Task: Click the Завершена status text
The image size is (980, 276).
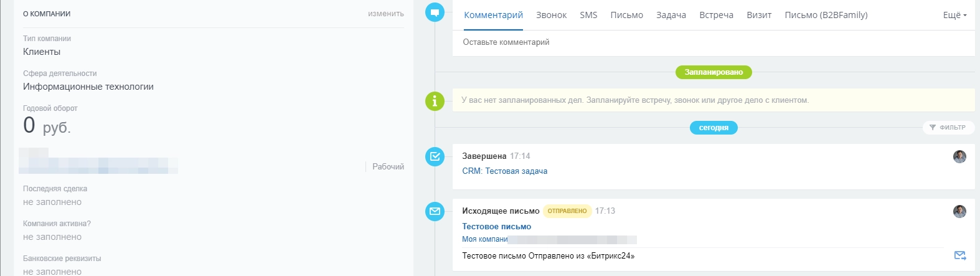Action: 484,156
